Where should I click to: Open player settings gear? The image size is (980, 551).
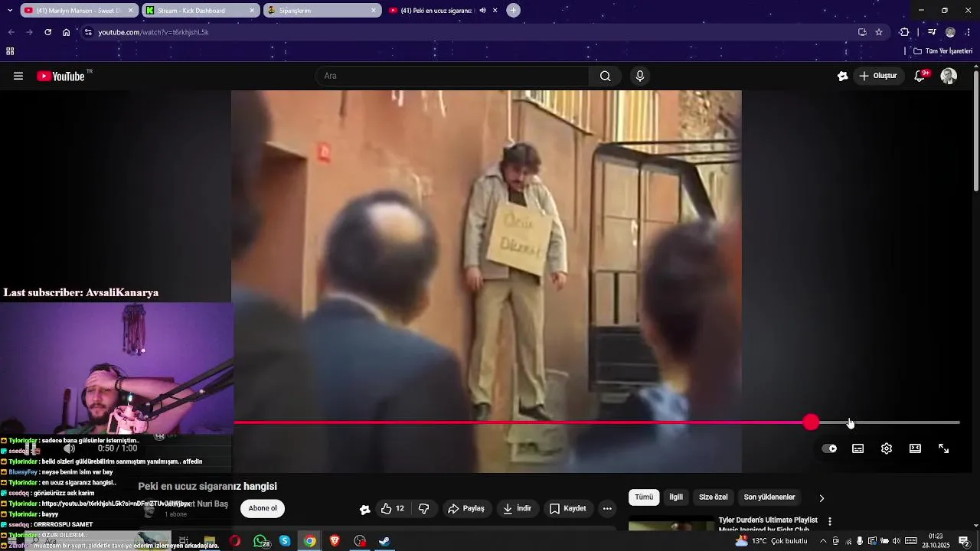(887, 448)
